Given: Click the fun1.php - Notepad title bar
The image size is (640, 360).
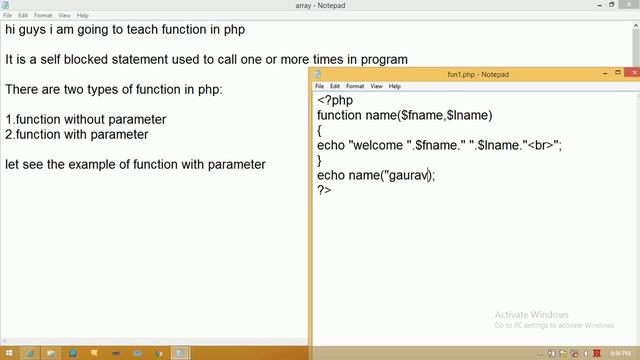Looking at the screenshot, I should click(478, 74).
